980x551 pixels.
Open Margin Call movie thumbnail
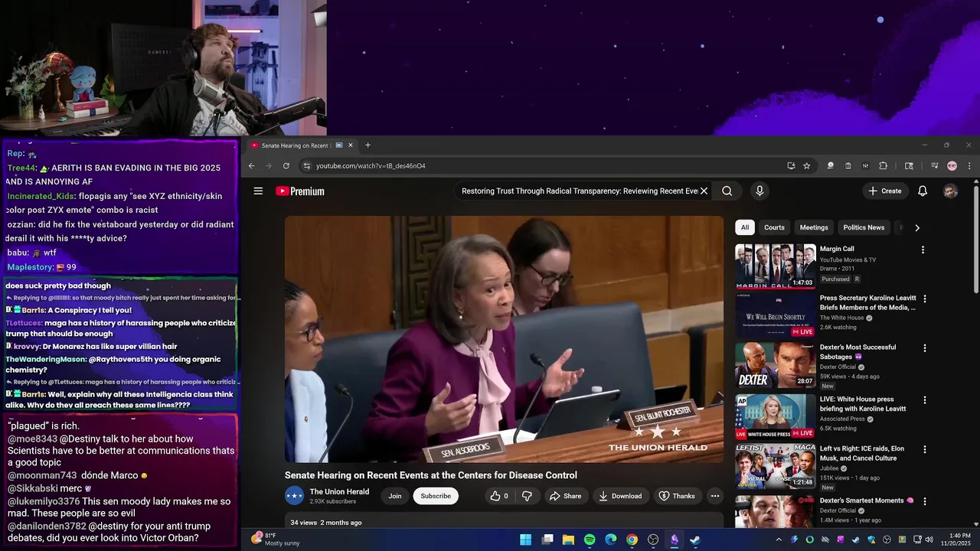click(x=776, y=266)
